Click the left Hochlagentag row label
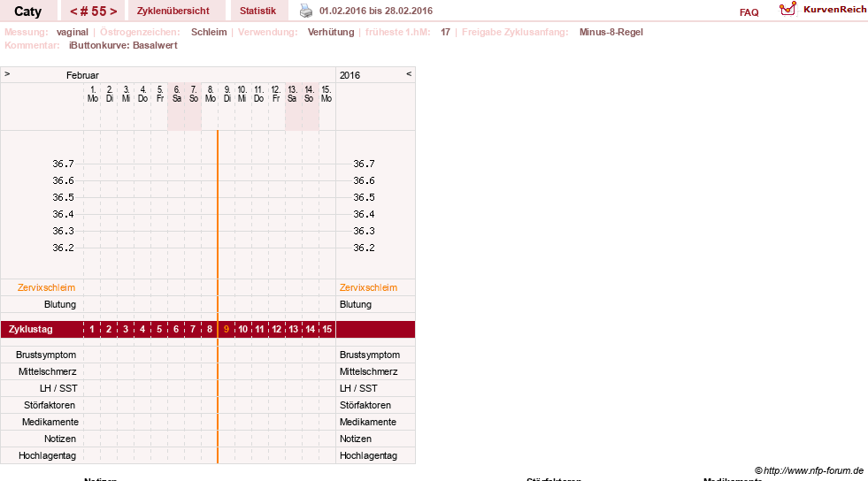 coord(47,455)
